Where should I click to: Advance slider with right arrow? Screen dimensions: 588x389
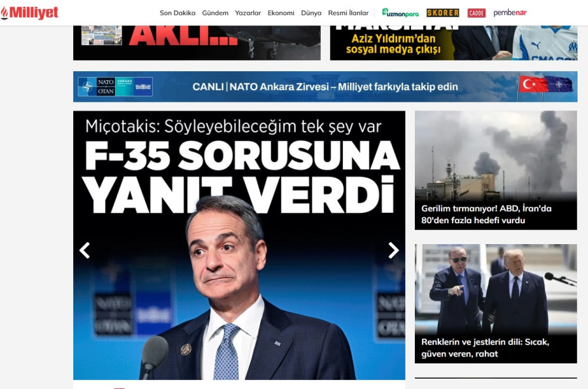point(393,251)
